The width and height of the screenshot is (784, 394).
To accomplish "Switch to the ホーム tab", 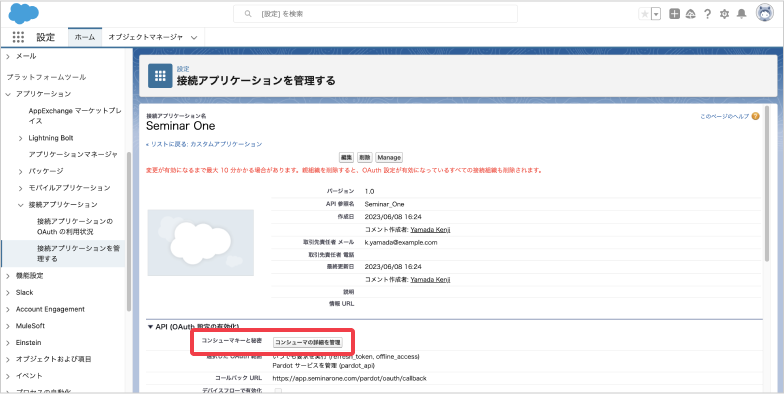I will point(85,37).
